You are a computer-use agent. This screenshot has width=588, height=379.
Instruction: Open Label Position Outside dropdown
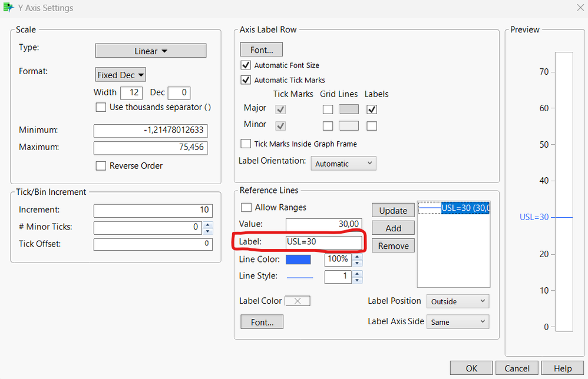(x=458, y=301)
